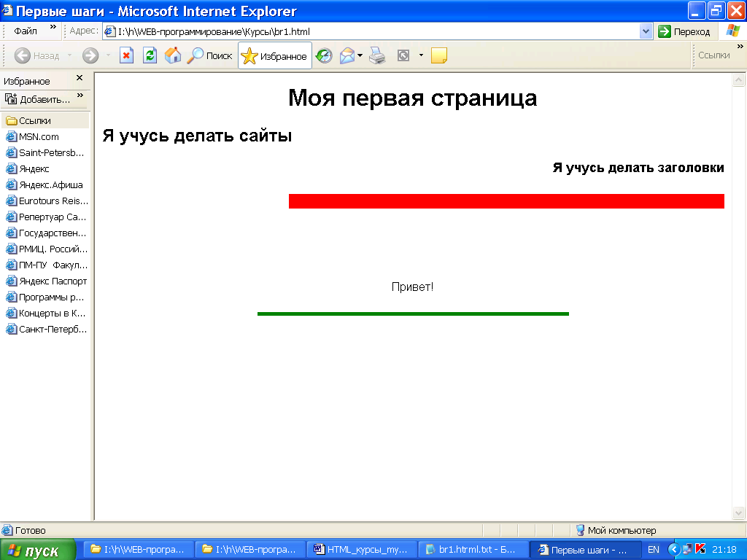Open the Ссылки folder in favorites
Image resolution: width=747 pixels, height=560 pixels.
pos(44,120)
